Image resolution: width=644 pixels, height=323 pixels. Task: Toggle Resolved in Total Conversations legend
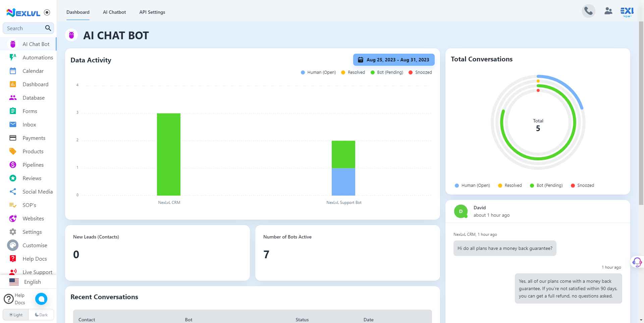click(510, 185)
